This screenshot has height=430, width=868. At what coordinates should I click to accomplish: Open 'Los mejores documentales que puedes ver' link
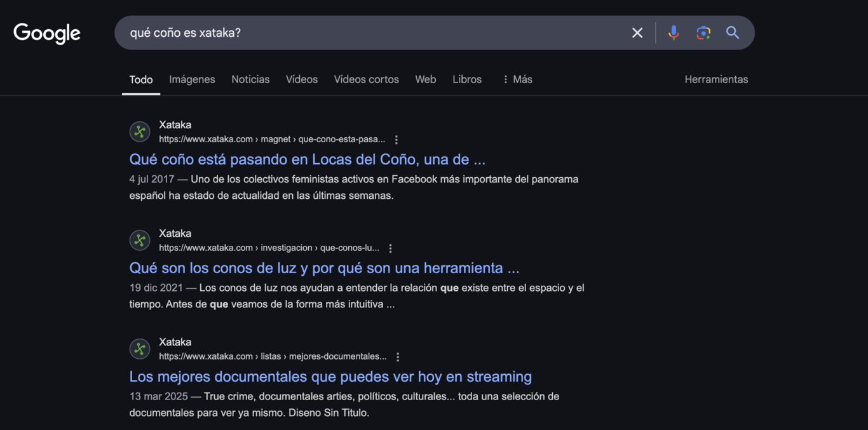[x=330, y=377]
